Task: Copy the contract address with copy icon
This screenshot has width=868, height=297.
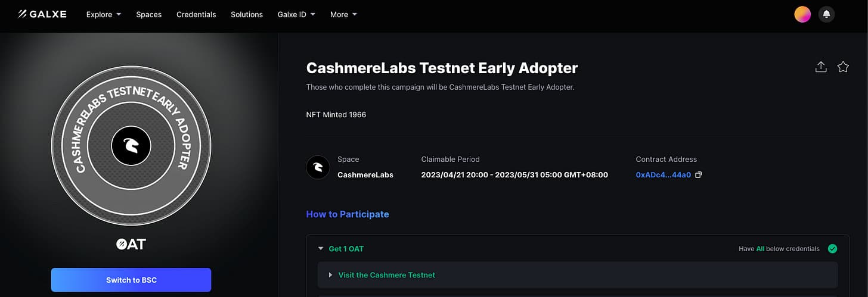Action: point(699,175)
